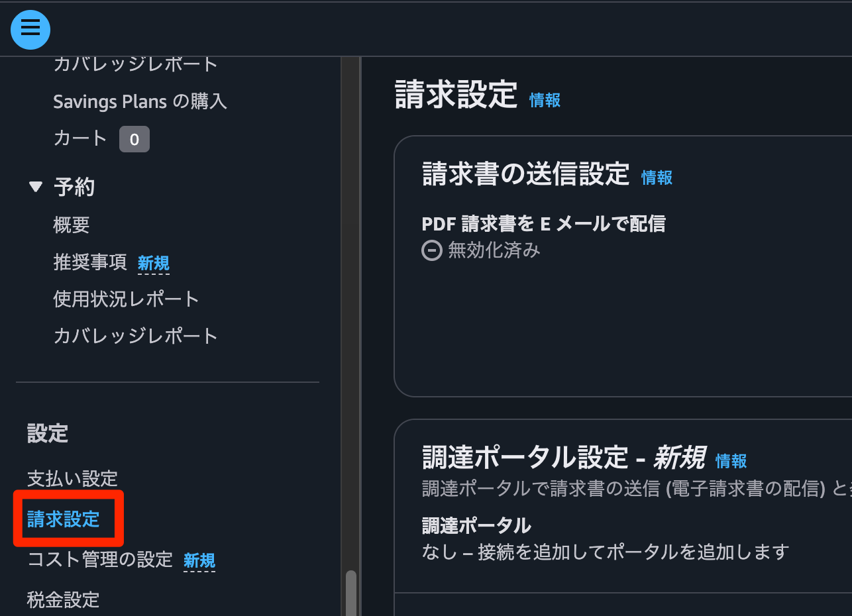This screenshot has height=616, width=852.
Task: Select 支払い設定 in the settings sidebar
Action: point(72,478)
